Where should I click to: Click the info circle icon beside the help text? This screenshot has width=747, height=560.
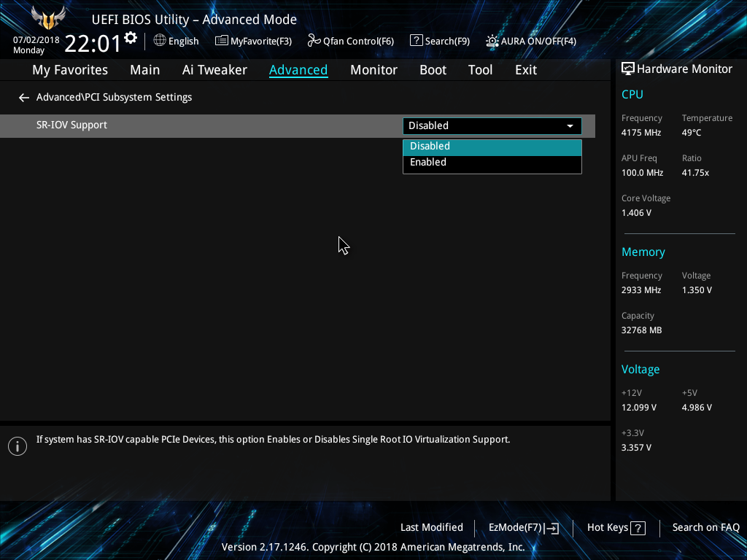[18, 446]
